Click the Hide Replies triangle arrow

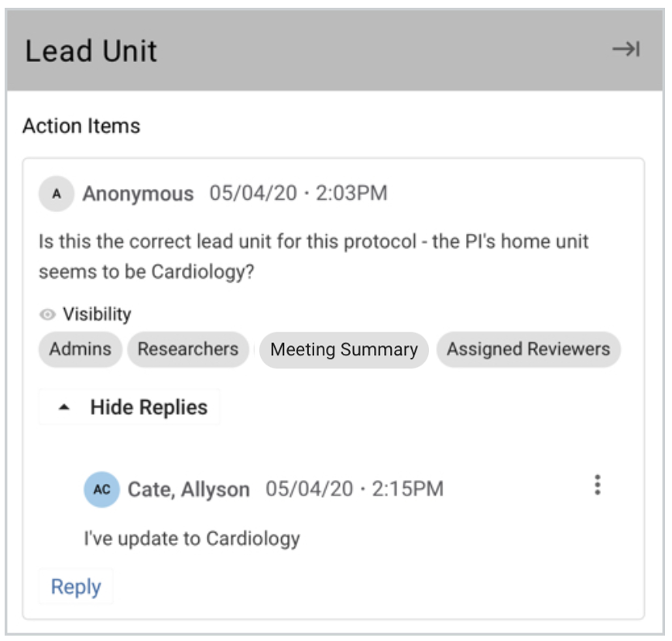click(x=65, y=408)
